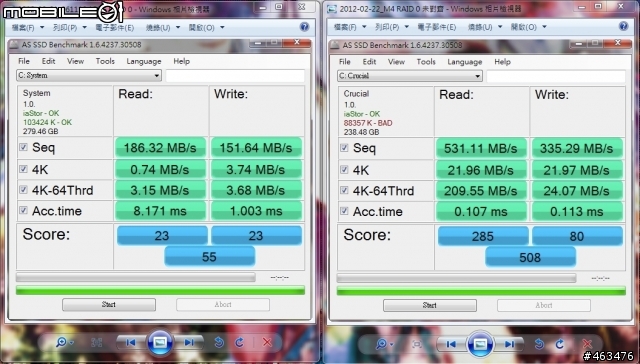Viewport: 640px width, 364px height.
Task: Rotate clockwise in right photo viewer
Action: click(560, 344)
